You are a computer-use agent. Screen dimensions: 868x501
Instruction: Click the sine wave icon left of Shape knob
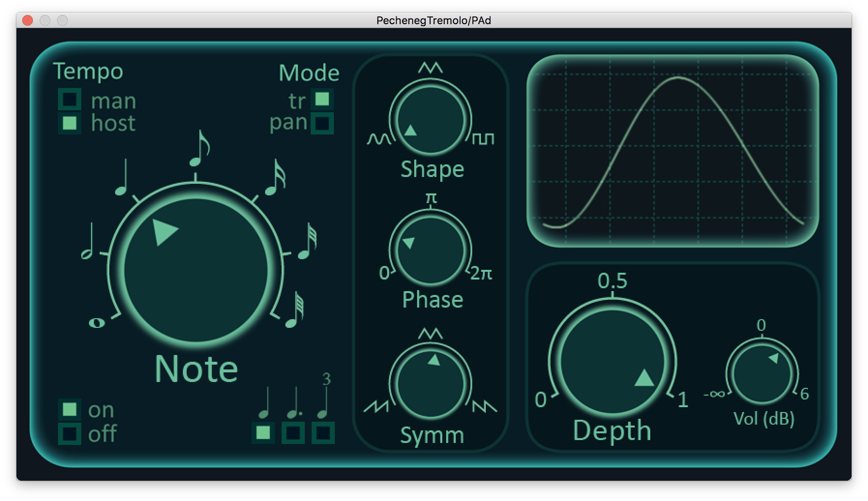tap(379, 139)
